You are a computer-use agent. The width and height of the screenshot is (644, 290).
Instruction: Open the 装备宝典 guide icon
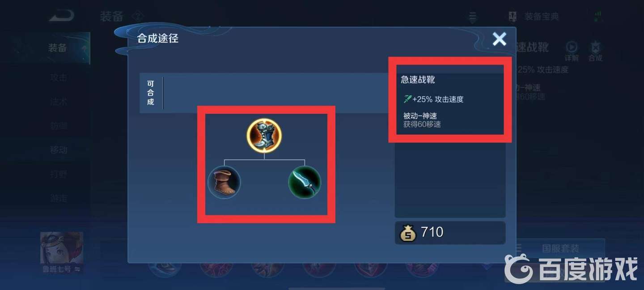coord(513,17)
